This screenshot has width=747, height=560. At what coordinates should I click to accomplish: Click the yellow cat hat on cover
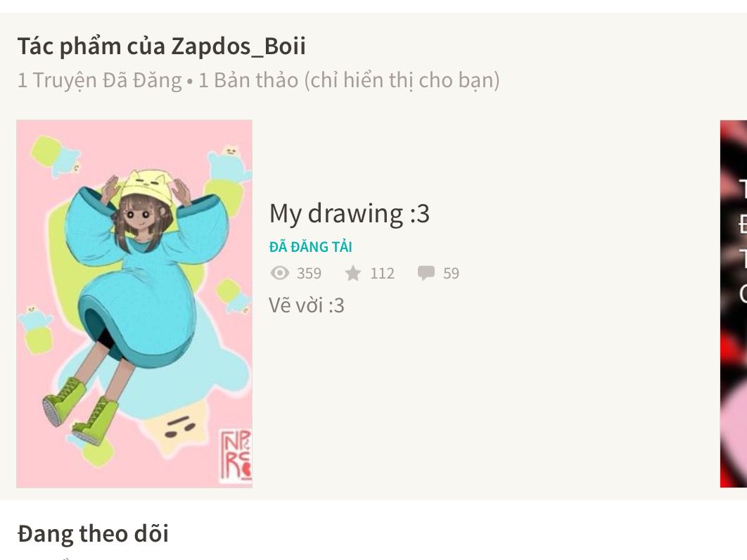144,184
